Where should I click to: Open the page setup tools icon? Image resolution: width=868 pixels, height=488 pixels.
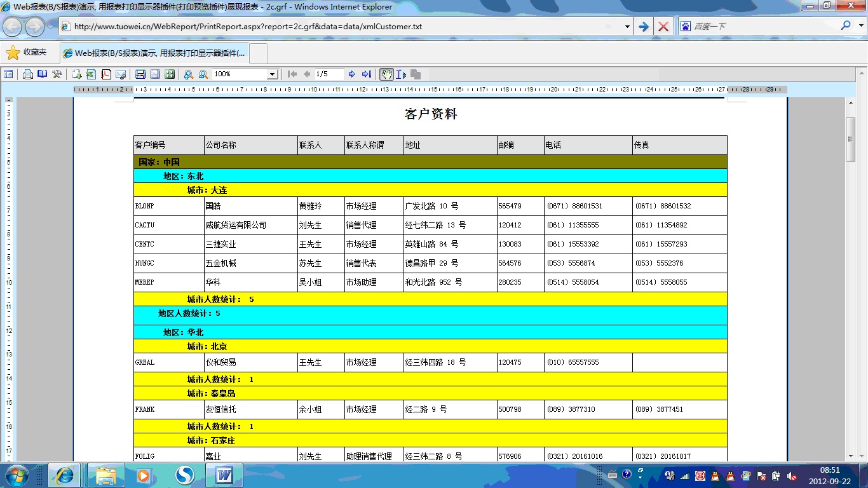(x=57, y=74)
